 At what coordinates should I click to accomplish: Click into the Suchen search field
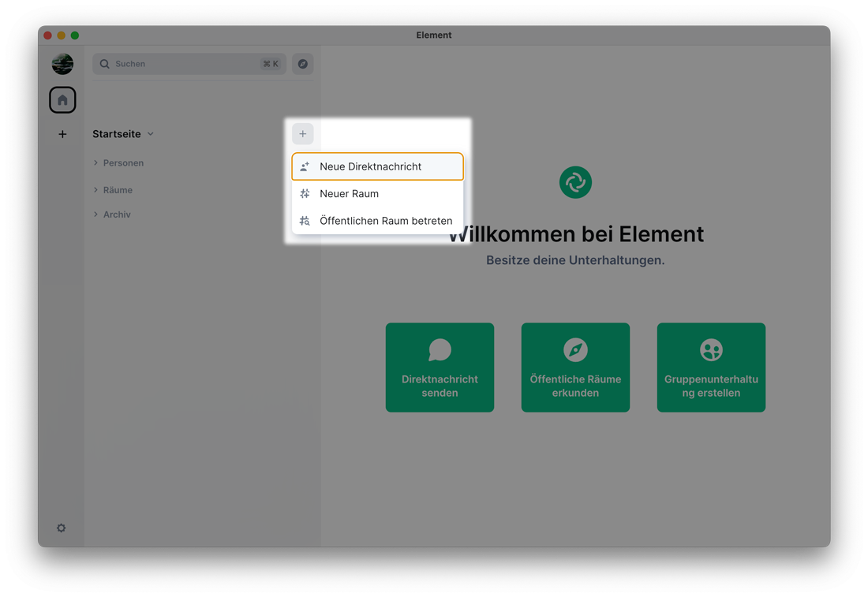click(x=181, y=64)
